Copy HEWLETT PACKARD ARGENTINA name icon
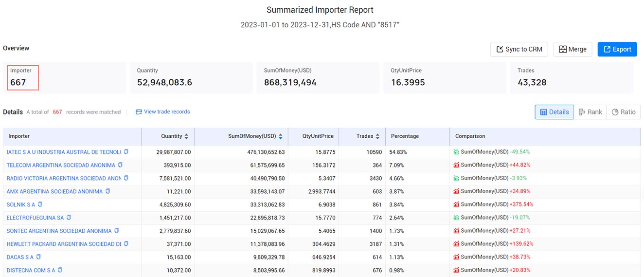Screen dimensions: 644x277 point(126,244)
